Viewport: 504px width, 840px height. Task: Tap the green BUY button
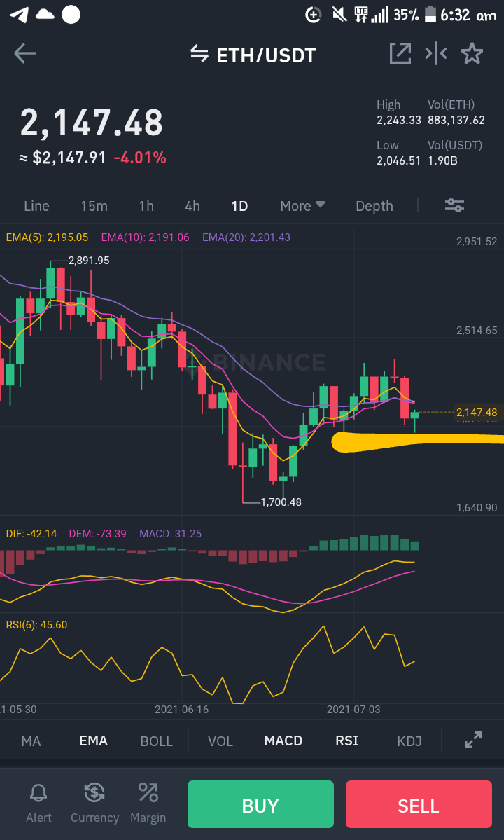(260, 804)
